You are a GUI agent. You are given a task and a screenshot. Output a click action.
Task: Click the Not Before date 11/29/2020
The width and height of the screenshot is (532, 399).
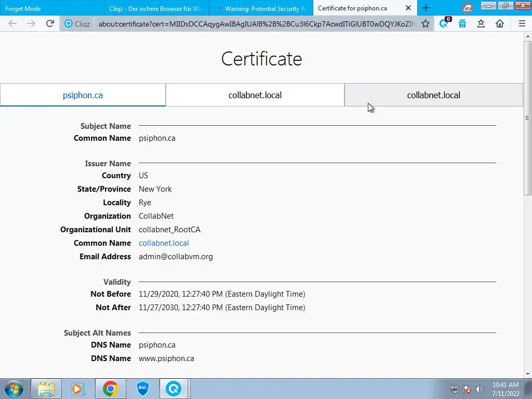coord(222,294)
